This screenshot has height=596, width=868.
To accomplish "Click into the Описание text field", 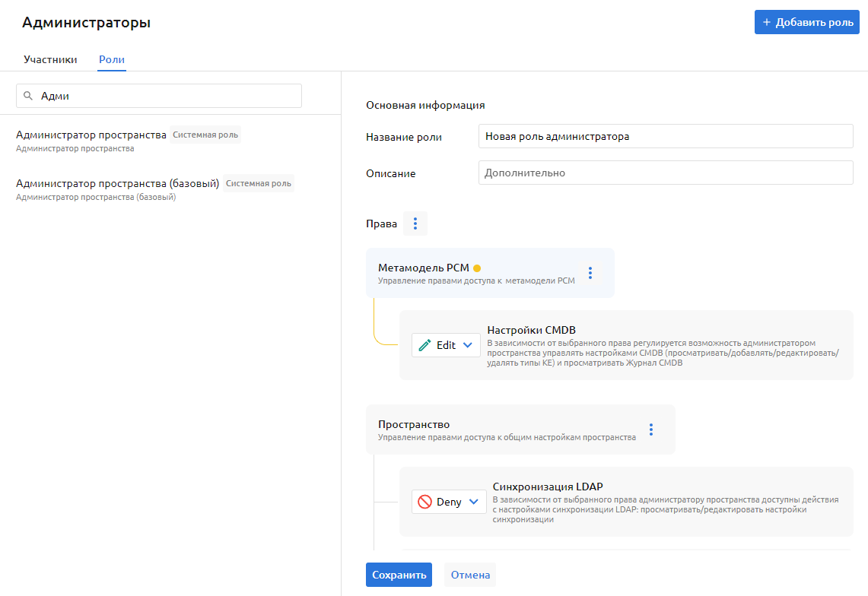I will point(666,173).
